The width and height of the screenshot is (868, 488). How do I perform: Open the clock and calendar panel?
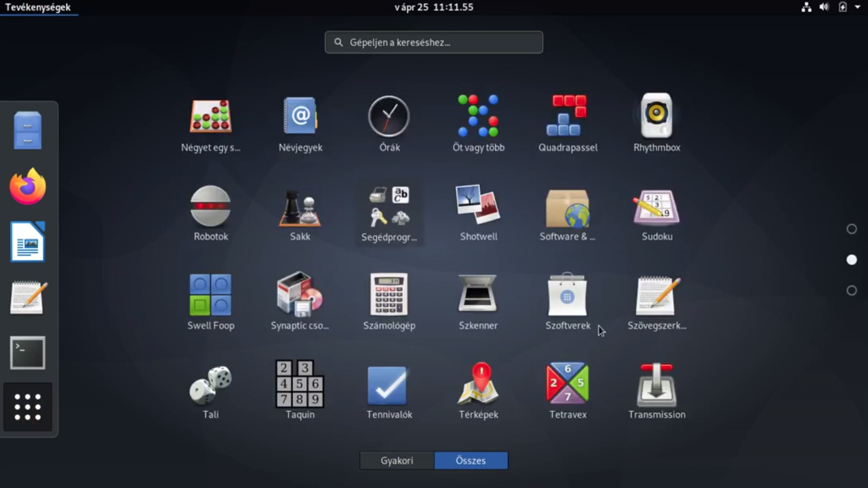click(x=434, y=7)
